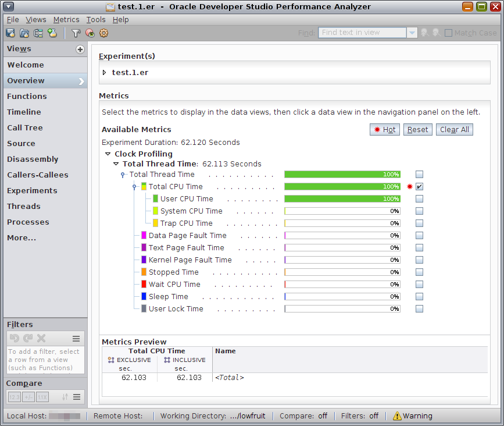Screen dimensions: 504x426
Task: Click the User CPU Time green swatch
Action: point(156,199)
